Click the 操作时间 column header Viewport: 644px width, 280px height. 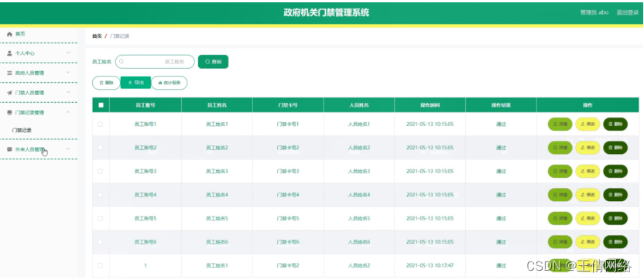[x=430, y=105]
